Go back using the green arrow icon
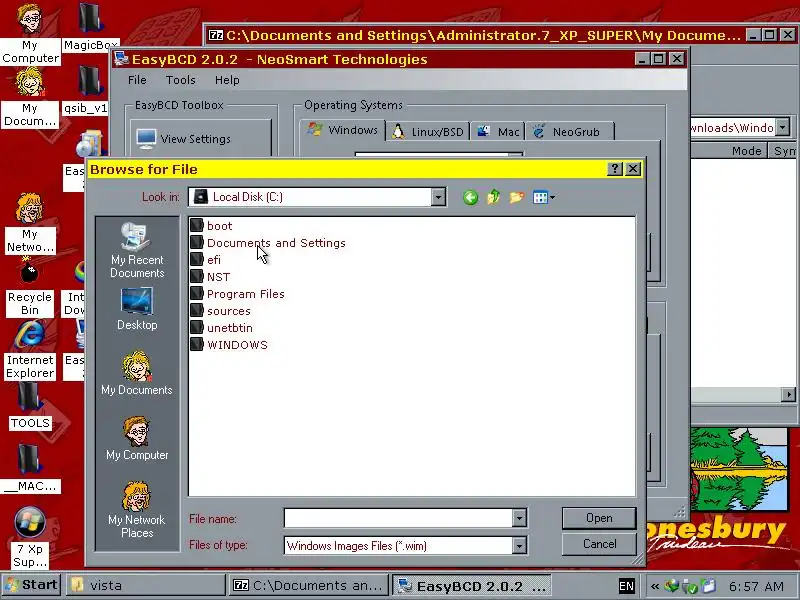Viewport: 800px width, 600px height. coord(470,197)
